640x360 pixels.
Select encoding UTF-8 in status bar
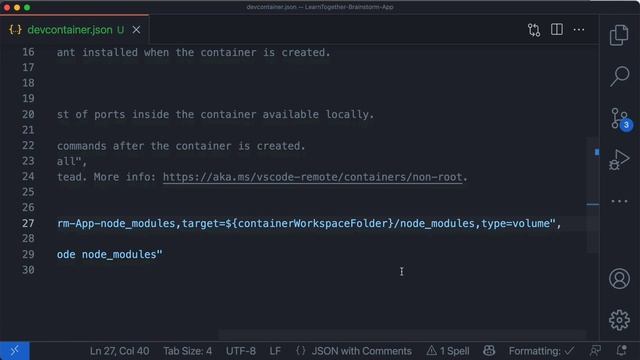click(241, 351)
